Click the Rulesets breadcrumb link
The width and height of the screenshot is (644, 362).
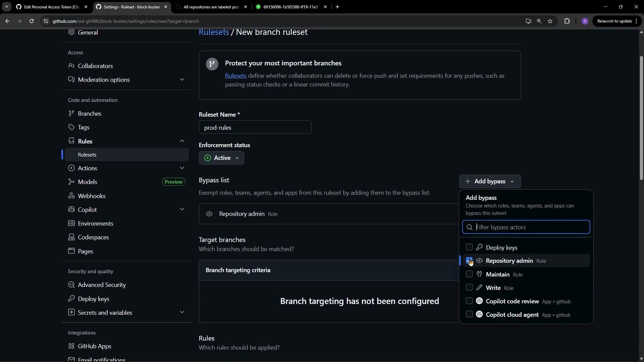pos(214,32)
